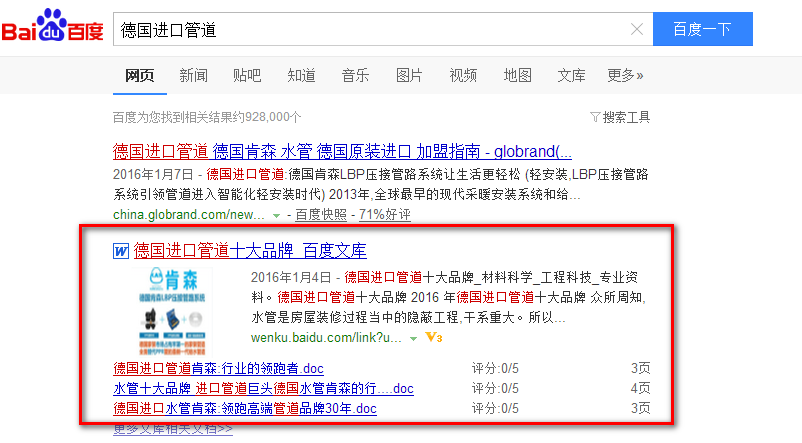This screenshot has width=802, height=443.
Task: Open the 更多» category menu
Action: (x=625, y=75)
